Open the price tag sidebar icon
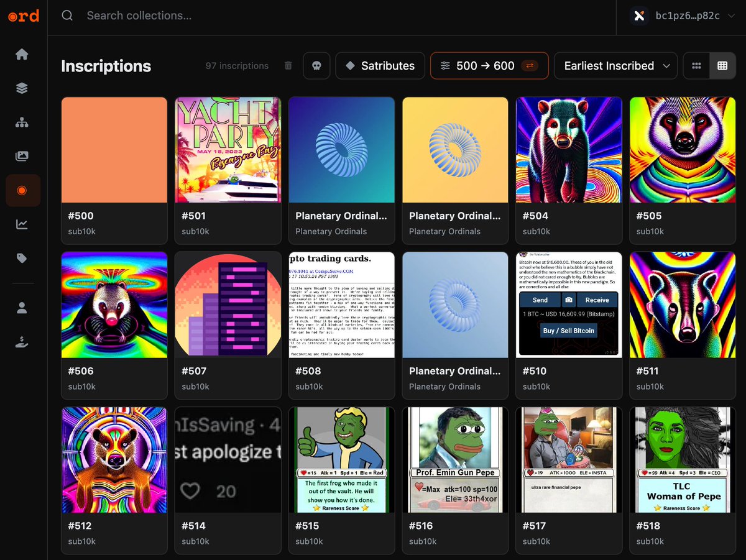746x560 pixels. (22, 258)
